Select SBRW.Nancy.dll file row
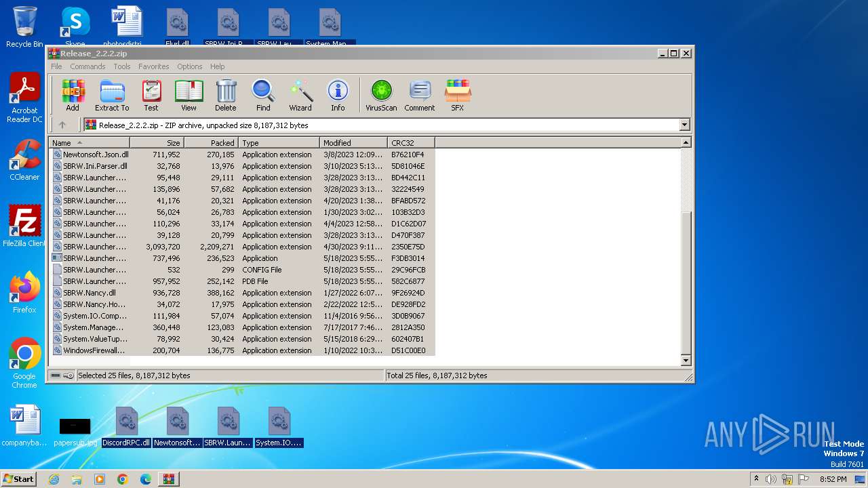 (242, 293)
